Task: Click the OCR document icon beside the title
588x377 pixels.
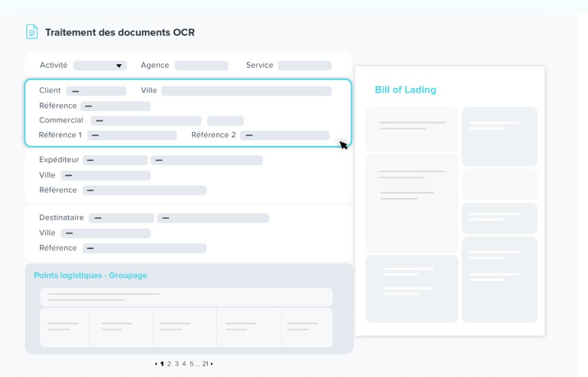Action: click(32, 32)
